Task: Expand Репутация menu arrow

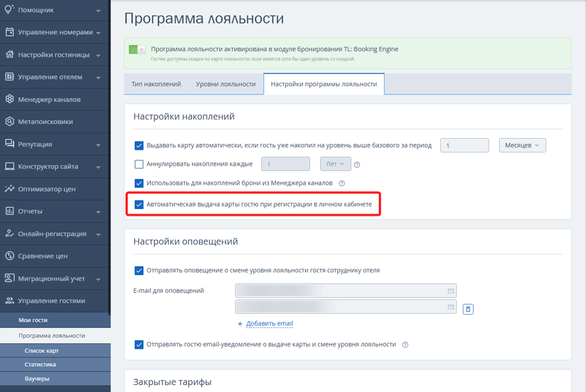Action: tap(98, 145)
